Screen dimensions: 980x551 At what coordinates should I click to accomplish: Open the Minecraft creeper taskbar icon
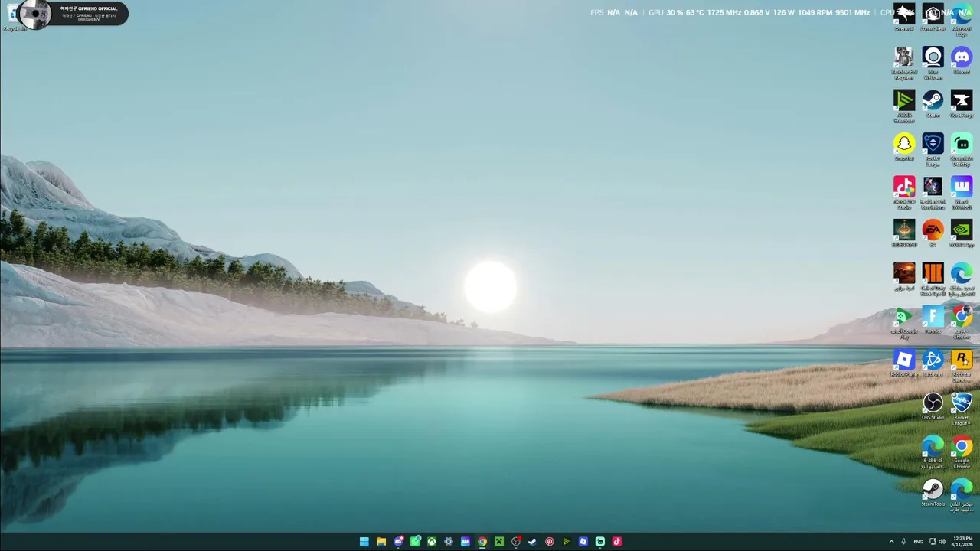(x=499, y=542)
